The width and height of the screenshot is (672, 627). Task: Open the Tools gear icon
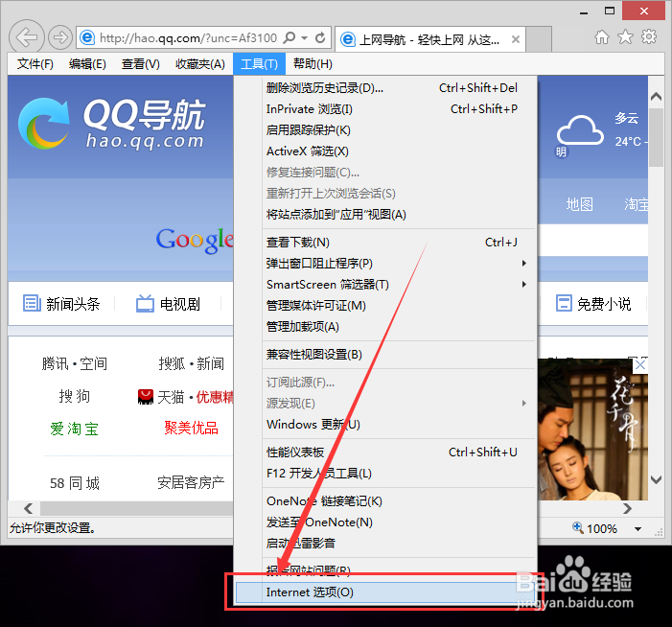tap(649, 36)
